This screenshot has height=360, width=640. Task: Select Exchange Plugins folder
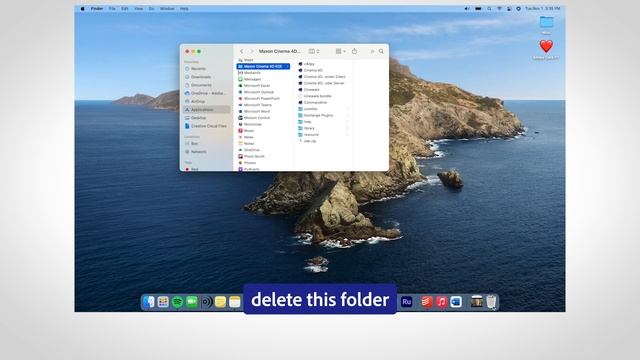[318, 116]
